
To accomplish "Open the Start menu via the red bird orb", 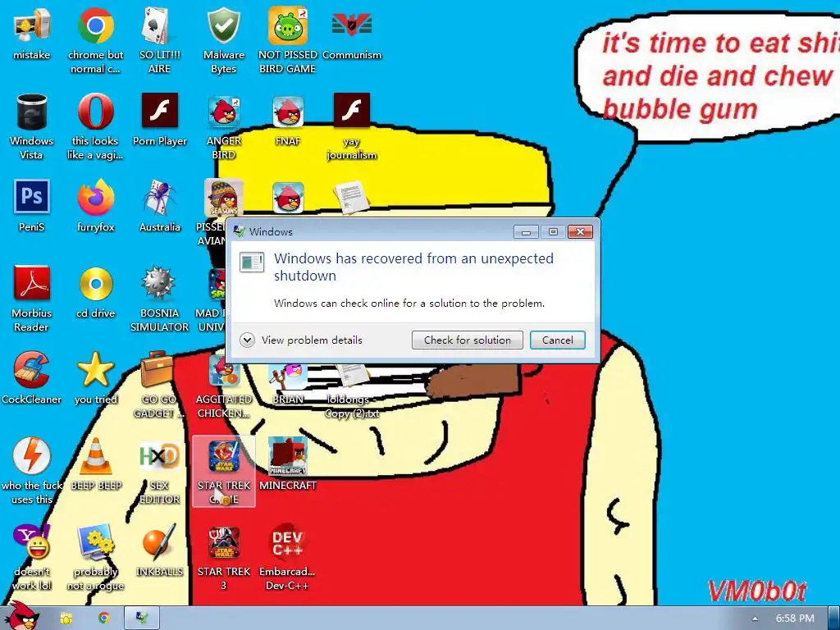I will tap(21, 616).
